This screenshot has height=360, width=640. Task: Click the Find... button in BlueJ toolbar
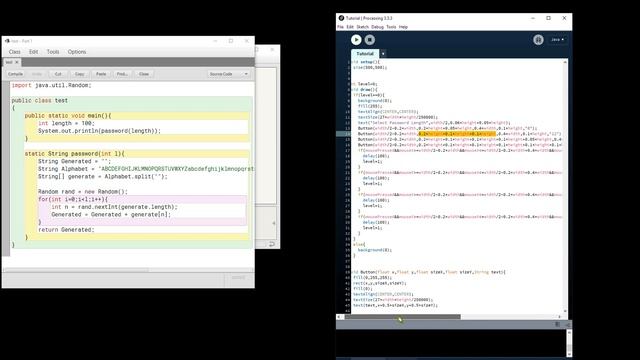coord(122,74)
